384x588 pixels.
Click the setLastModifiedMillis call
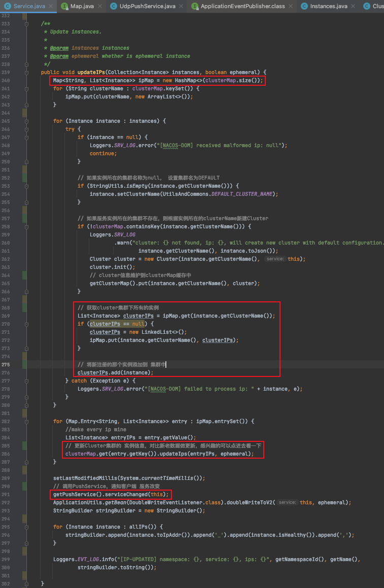pos(129,478)
